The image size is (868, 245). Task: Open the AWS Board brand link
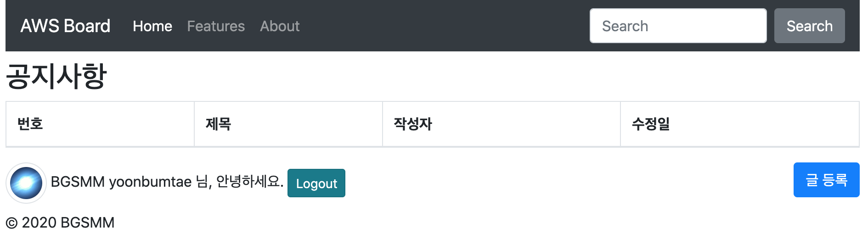[65, 26]
